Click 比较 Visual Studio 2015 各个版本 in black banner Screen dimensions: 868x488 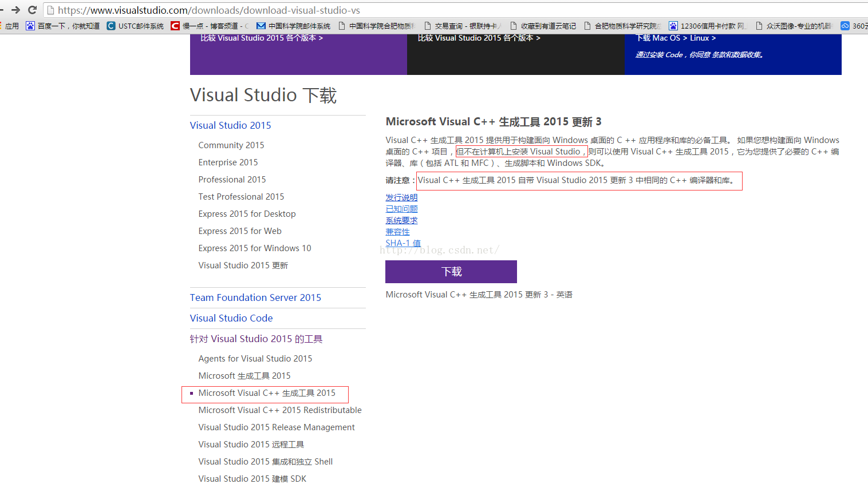coord(479,38)
